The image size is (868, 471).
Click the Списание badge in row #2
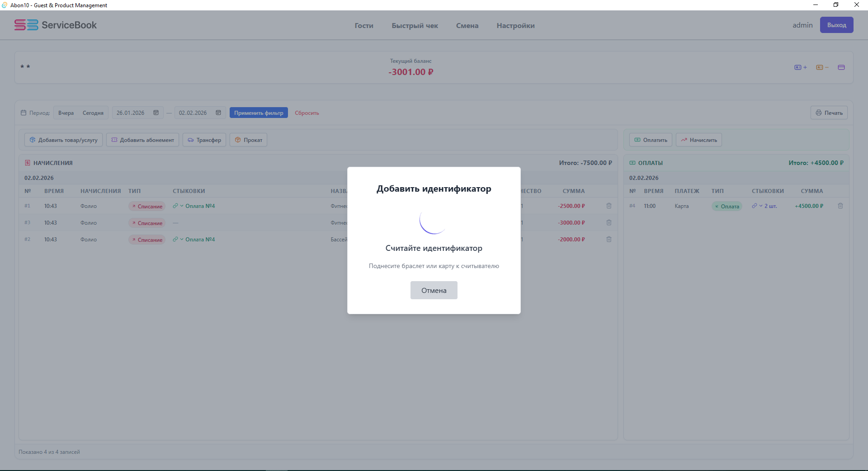pyautogui.click(x=147, y=240)
